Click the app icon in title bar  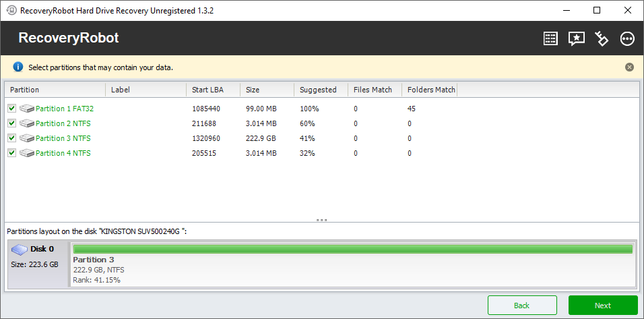(x=11, y=10)
